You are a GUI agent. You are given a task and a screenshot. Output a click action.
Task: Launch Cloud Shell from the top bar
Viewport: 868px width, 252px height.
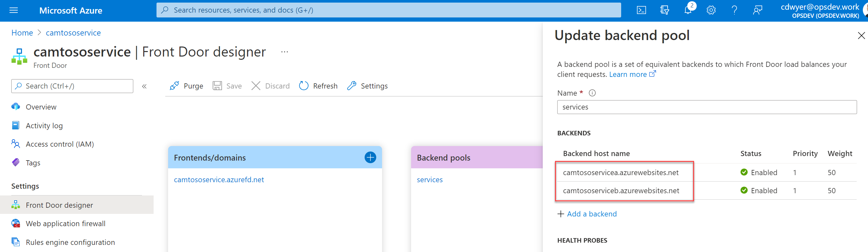coord(641,10)
